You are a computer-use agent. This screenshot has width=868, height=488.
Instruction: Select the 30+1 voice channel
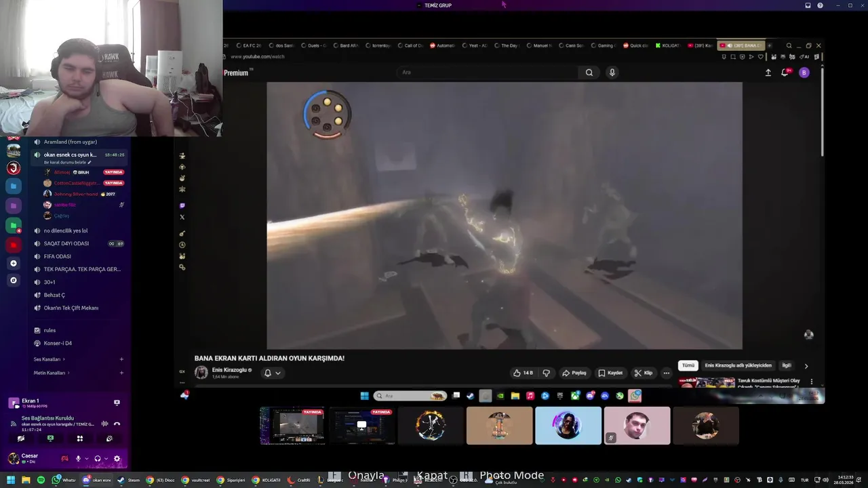(x=50, y=282)
